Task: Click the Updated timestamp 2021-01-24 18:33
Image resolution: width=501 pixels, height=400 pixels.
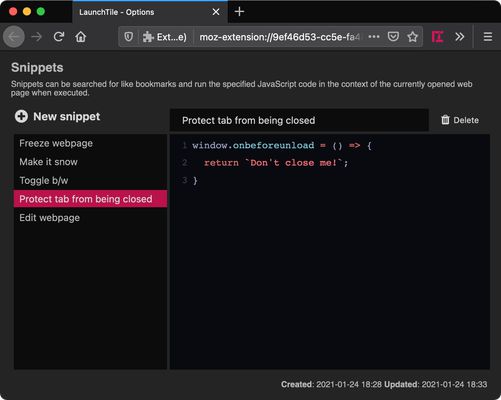Action: tap(454, 384)
